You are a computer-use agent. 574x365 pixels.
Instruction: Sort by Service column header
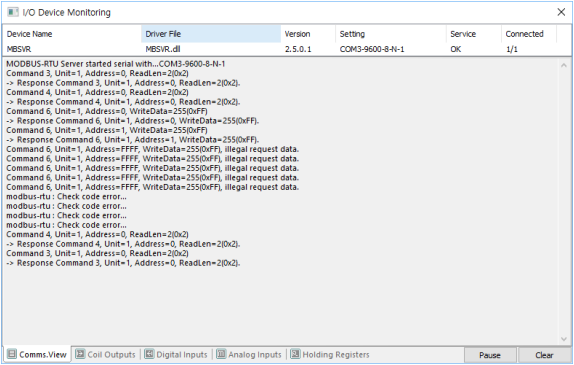[x=474, y=34]
